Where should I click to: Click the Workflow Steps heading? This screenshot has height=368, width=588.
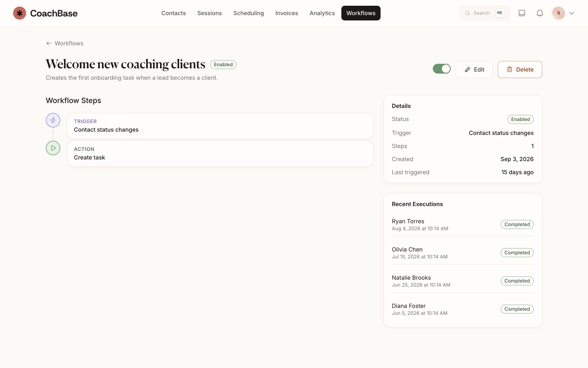[x=73, y=101]
